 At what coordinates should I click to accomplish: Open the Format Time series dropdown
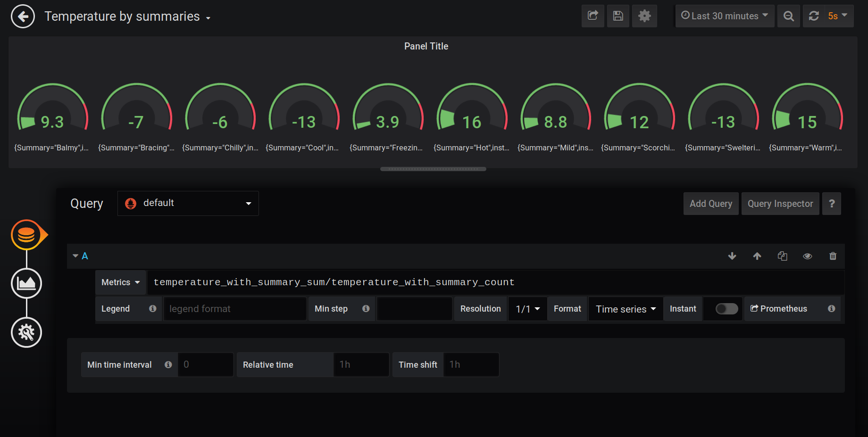626,309
